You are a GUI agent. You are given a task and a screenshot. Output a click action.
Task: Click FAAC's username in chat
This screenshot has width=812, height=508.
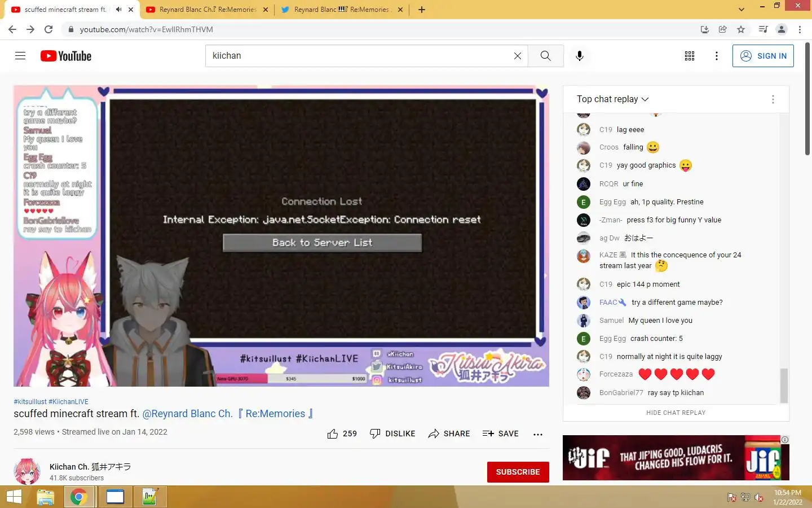tap(608, 303)
